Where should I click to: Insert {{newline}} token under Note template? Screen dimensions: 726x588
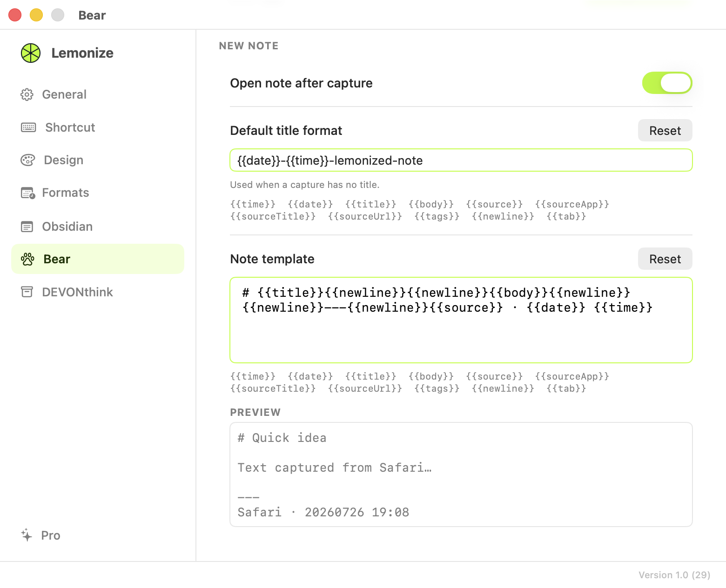pyautogui.click(x=503, y=388)
